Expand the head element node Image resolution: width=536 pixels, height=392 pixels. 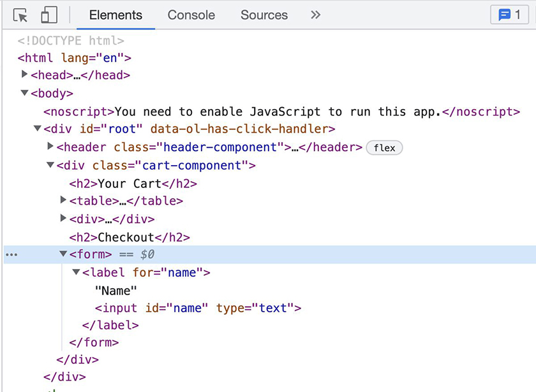click(x=25, y=75)
